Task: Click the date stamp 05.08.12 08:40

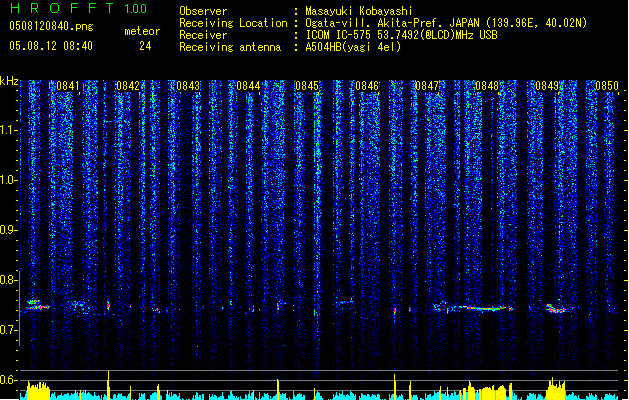Action: tap(51, 46)
